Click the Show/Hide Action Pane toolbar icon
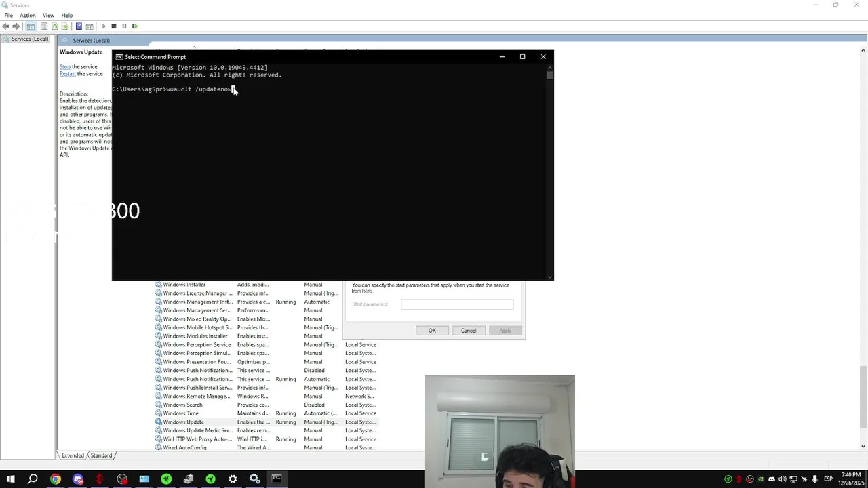The image size is (868, 488). (89, 26)
